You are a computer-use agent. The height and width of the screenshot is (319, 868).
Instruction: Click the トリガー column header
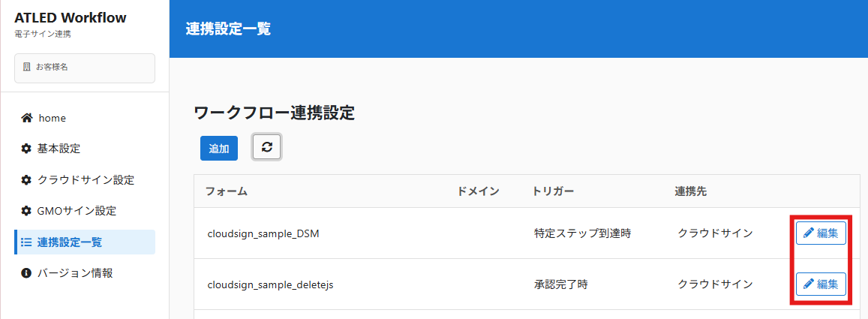(x=553, y=191)
